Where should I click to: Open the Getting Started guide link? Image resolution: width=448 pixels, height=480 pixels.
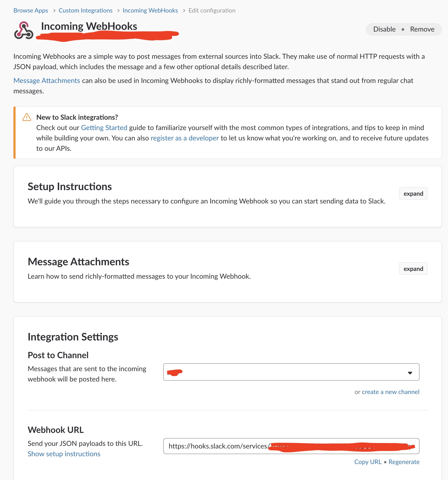tap(104, 128)
